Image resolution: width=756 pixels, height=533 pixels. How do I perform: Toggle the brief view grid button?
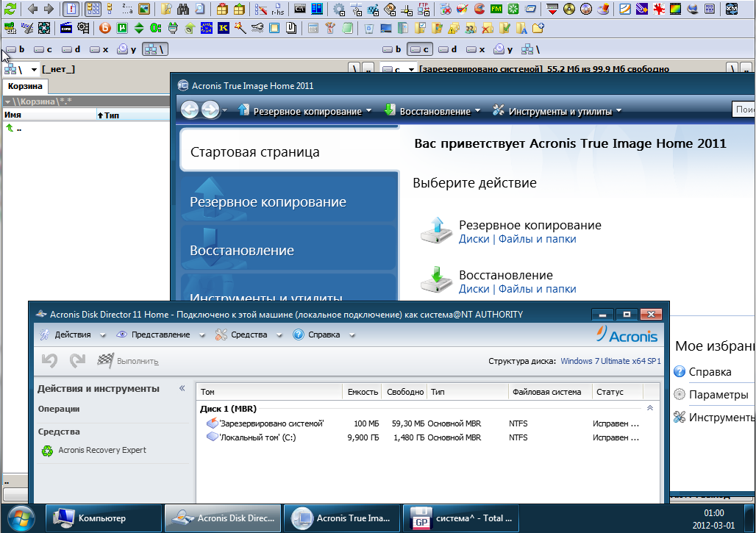93,9
